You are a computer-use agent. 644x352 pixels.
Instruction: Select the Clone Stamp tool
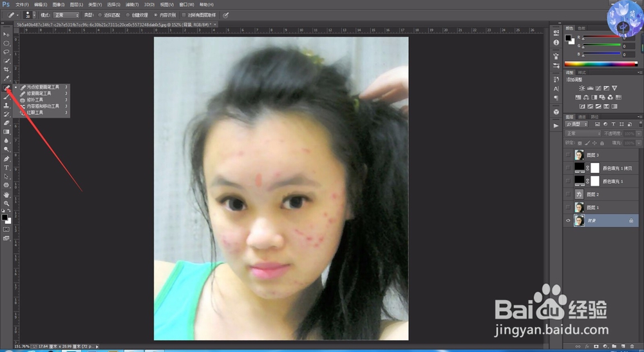point(6,105)
